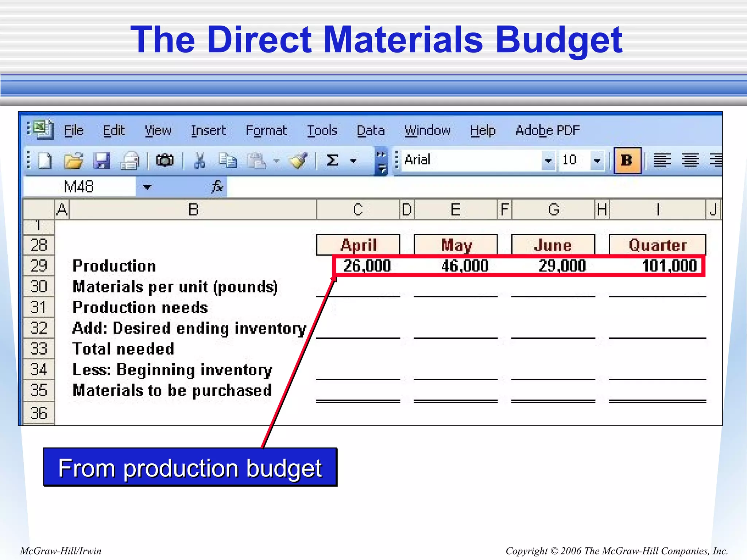Align text left
The width and height of the screenshot is (747, 560).
[x=662, y=160]
